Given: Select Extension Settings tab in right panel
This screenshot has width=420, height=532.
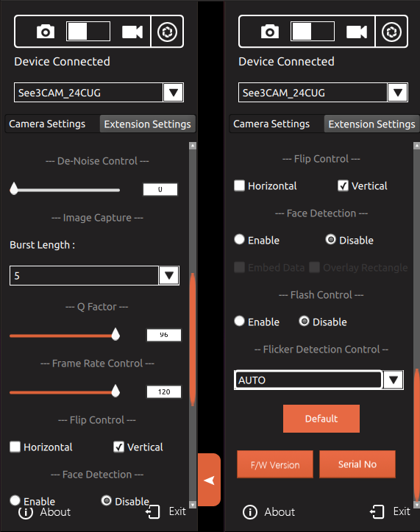Looking at the screenshot, I should 371,124.
